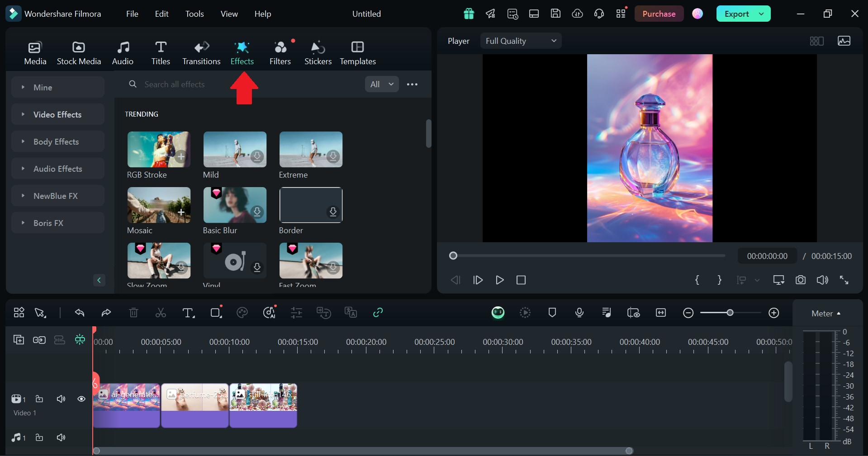Open the All filter dropdown

[382, 84]
